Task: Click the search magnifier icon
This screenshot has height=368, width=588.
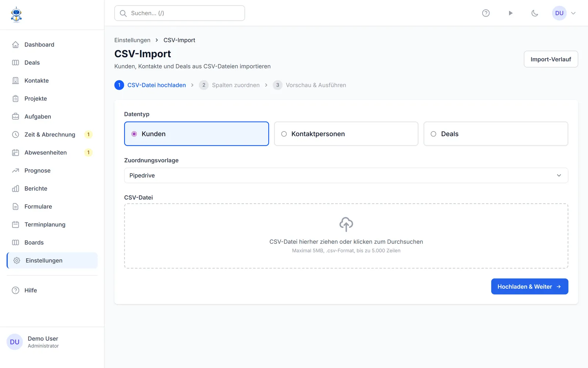Action: 123,13
